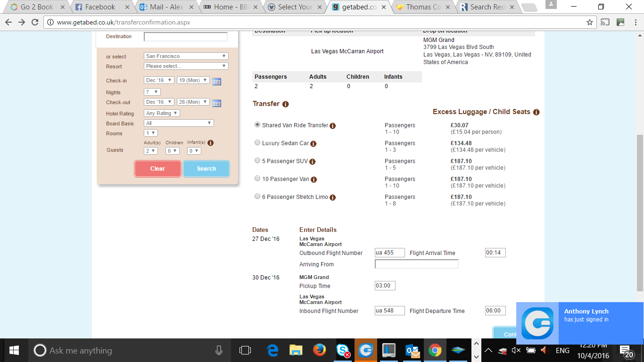Image resolution: width=644 pixels, height=362 pixels.
Task: Click the info icon beside Infant(s)
Action: (x=211, y=143)
